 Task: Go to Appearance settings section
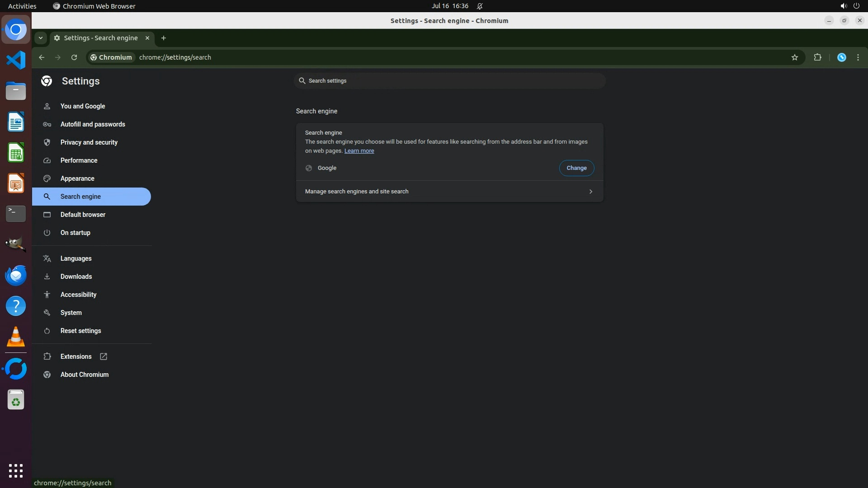pyautogui.click(x=77, y=178)
